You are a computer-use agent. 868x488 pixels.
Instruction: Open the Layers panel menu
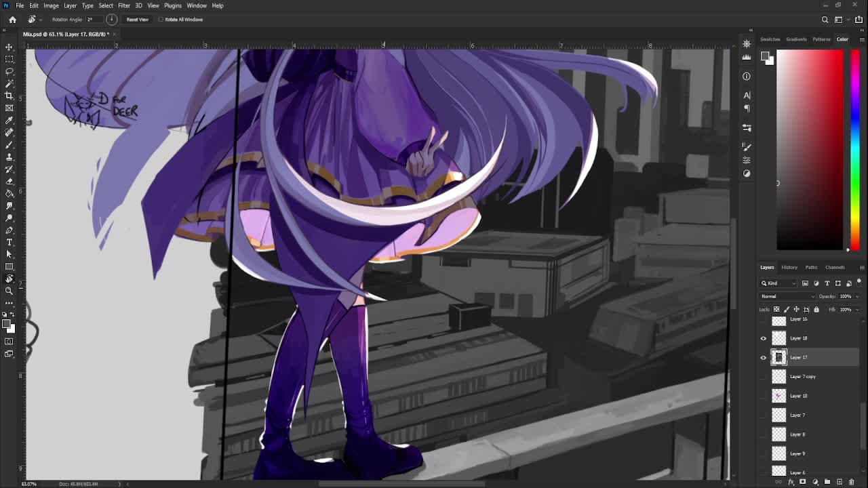(x=862, y=268)
